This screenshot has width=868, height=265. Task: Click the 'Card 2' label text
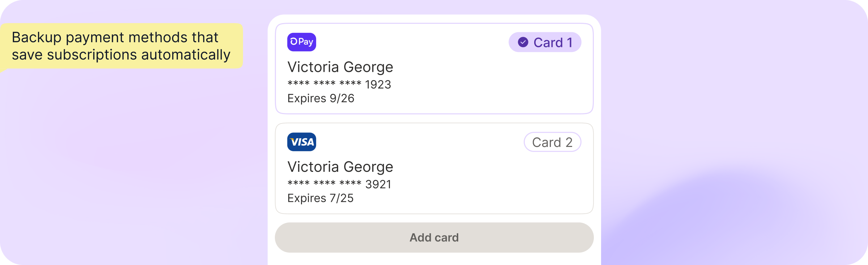[552, 142]
